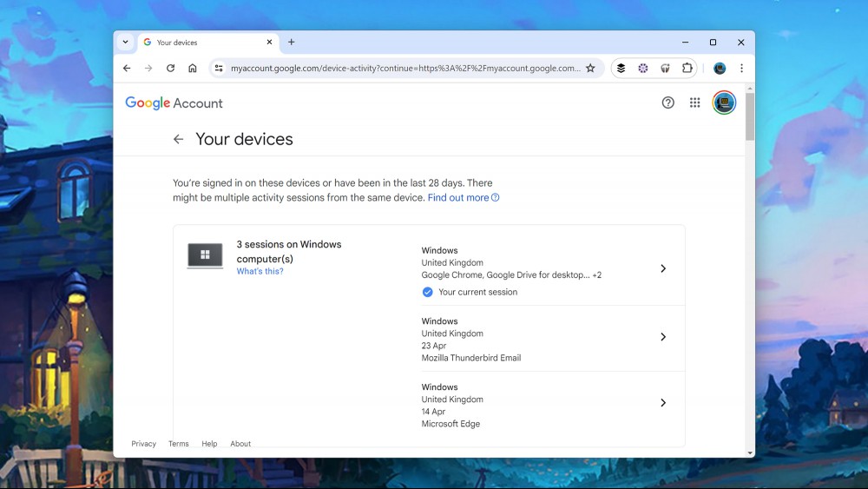Click the 3 sessions on Windows heading

(x=289, y=251)
